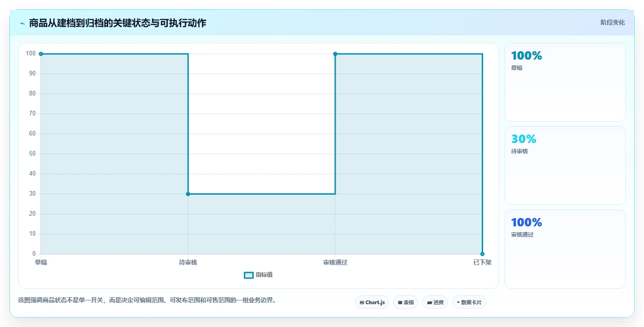644x327 pixels.
Task: Open the 100% 草稿 data card
Action: tap(565, 82)
